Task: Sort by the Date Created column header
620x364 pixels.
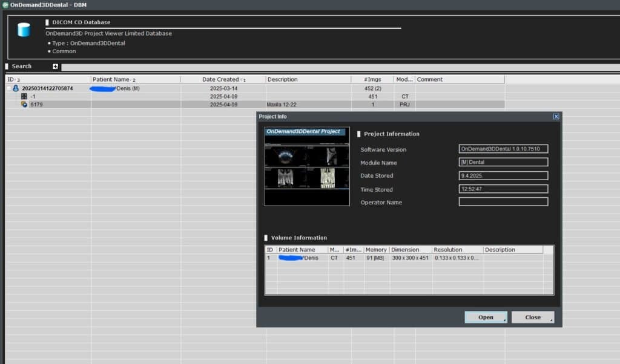Action: [223, 79]
